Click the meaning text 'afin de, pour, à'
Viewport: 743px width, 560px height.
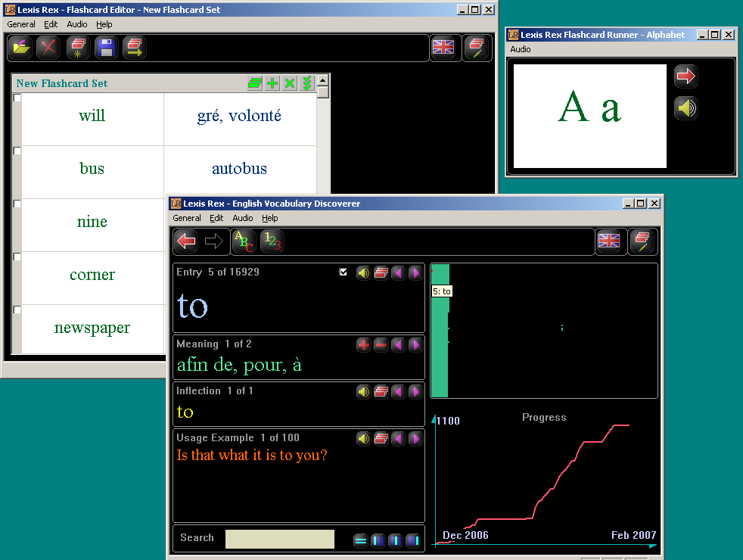coord(239,365)
